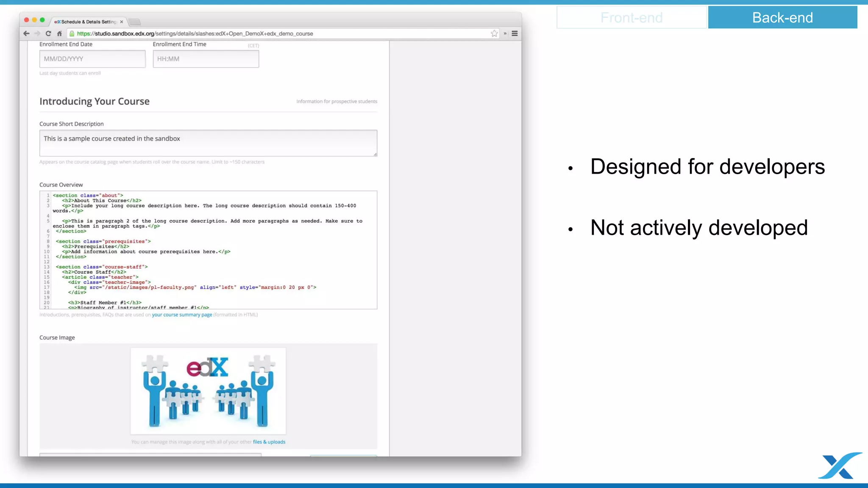Open 'your course summary page' link
Image resolution: width=868 pixels, height=488 pixels.
click(182, 315)
